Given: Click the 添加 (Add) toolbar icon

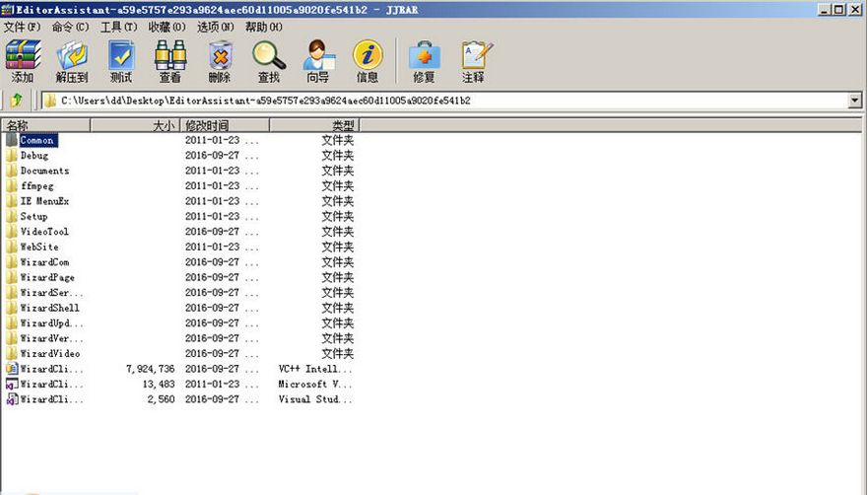Looking at the screenshot, I should pyautogui.click(x=23, y=61).
